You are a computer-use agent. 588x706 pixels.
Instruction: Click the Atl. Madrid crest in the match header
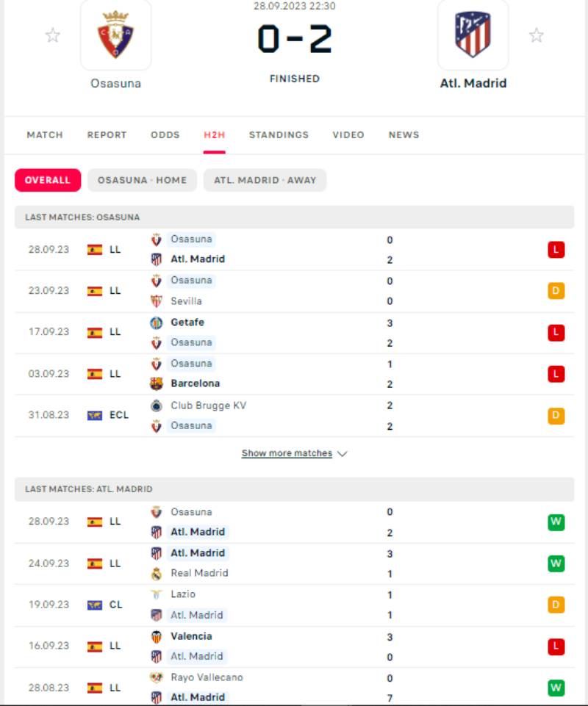pos(473,35)
